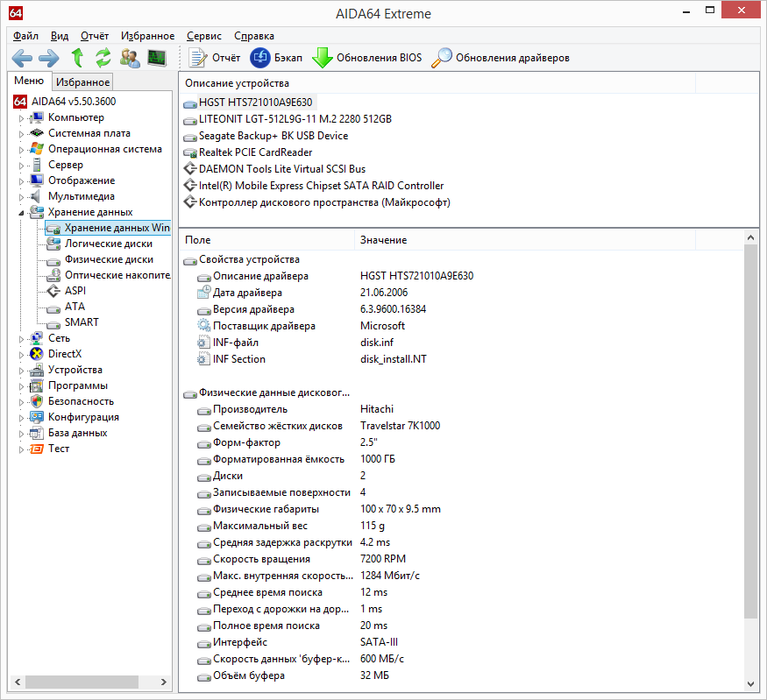
Task: Select Оптические накопители in tree
Action: [117, 275]
